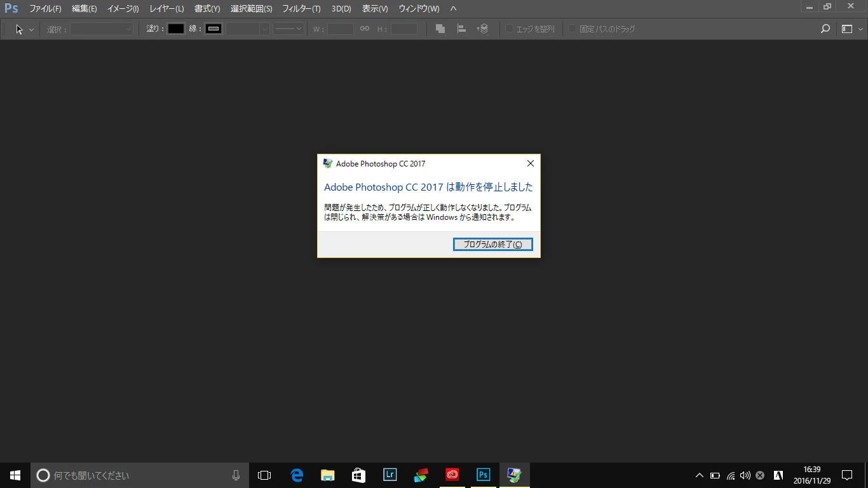
Task: Click the battery icon in system tray
Action: pyautogui.click(x=715, y=475)
